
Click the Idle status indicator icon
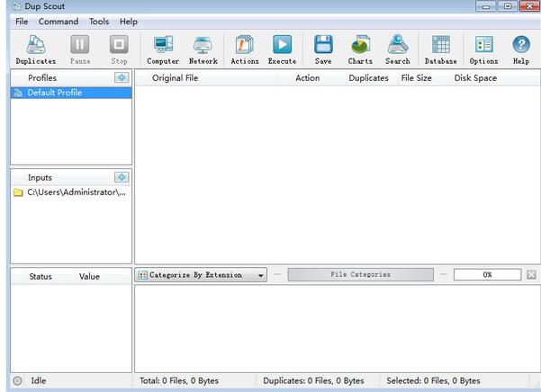[x=17, y=380]
